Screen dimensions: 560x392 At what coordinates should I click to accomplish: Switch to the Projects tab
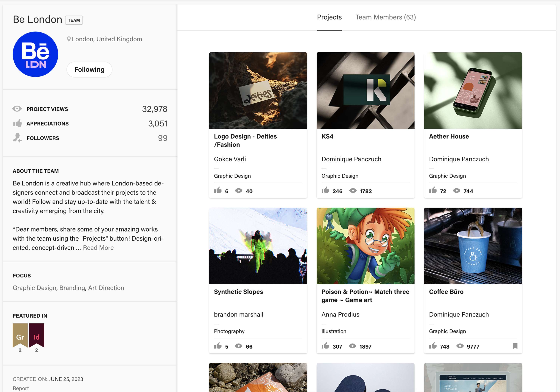[x=329, y=17]
